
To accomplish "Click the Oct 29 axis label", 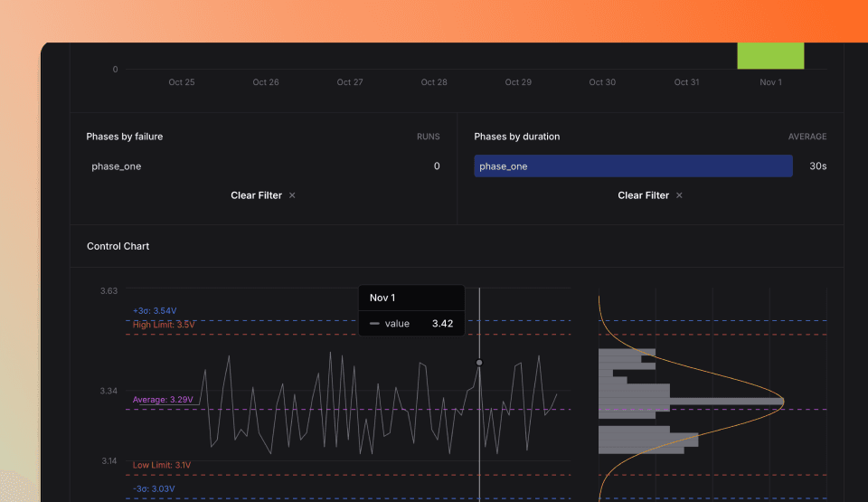I will [518, 82].
